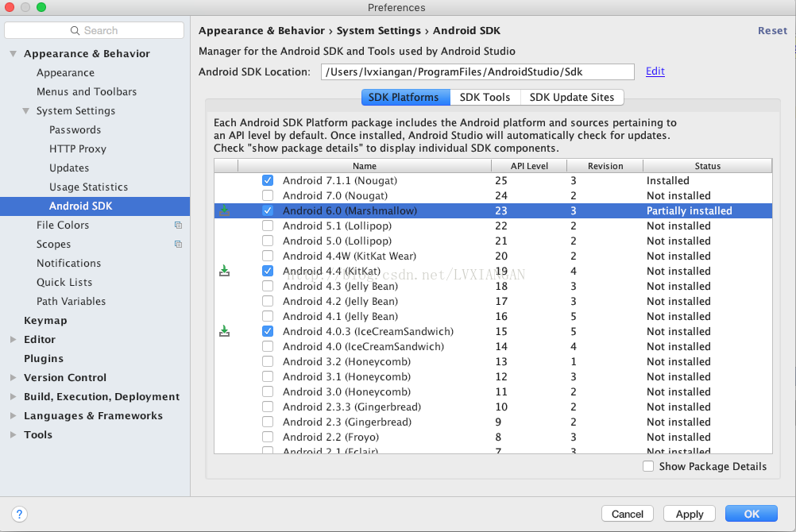
Task: Enable Show Package Details checkbox
Action: [648, 466]
